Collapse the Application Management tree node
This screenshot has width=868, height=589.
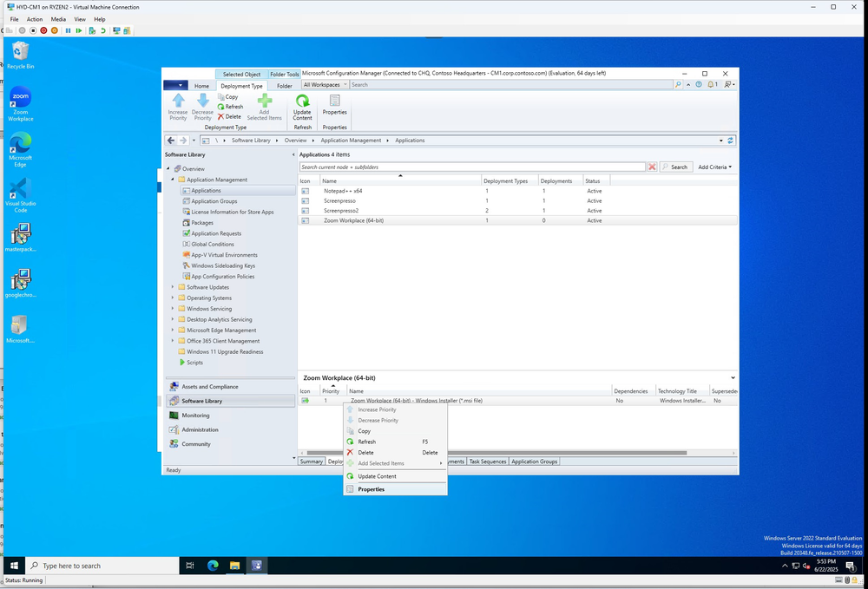coord(171,179)
